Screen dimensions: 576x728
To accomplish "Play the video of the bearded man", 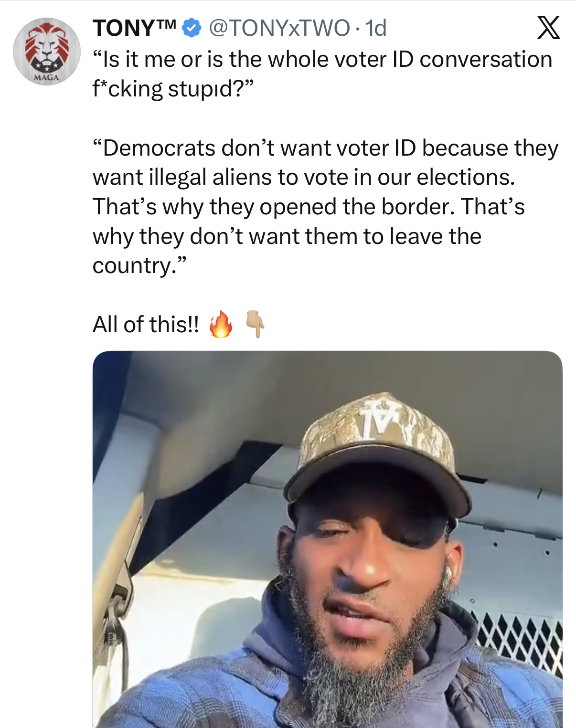I will pyautogui.click(x=327, y=539).
